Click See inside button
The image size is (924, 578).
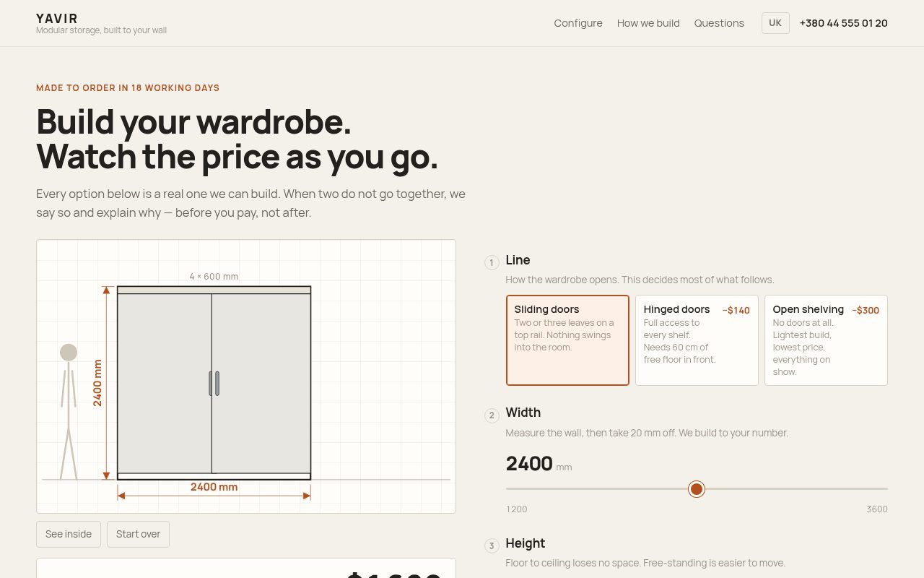coord(69,534)
